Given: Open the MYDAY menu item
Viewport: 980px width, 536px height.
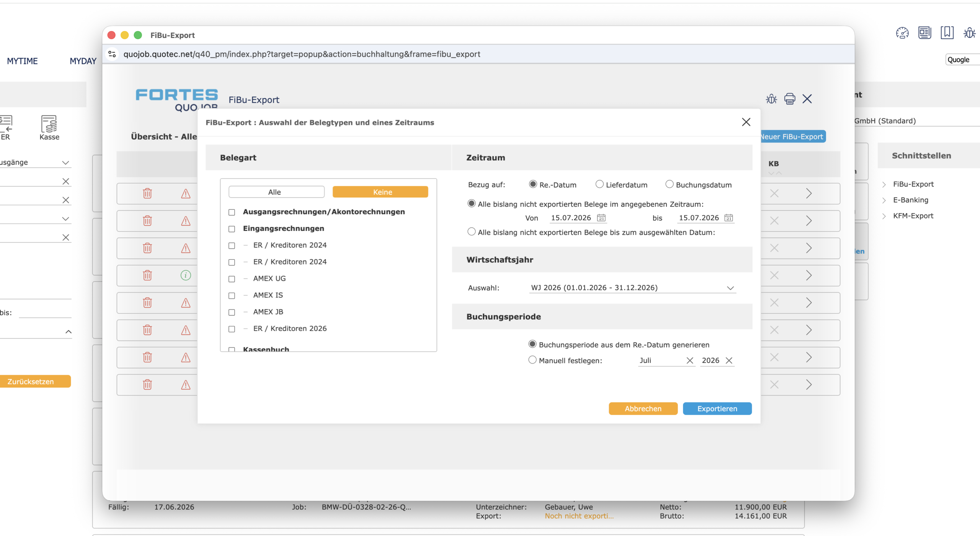Looking at the screenshot, I should (83, 61).
